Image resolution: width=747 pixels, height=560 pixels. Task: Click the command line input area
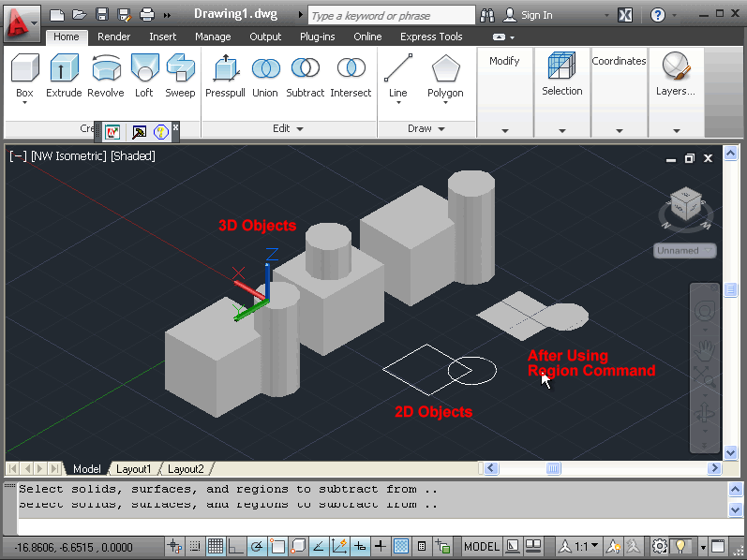tap(371, 526)
